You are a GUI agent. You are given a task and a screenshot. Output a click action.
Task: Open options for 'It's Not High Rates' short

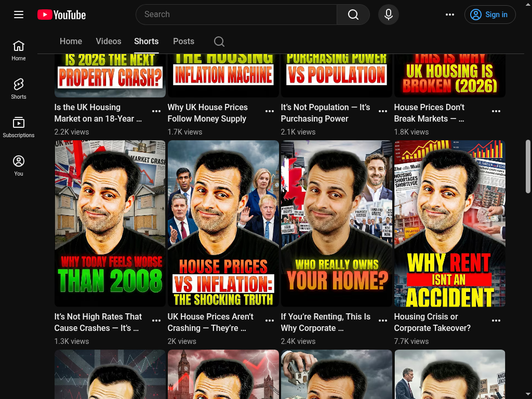click(x=156, y=321)
